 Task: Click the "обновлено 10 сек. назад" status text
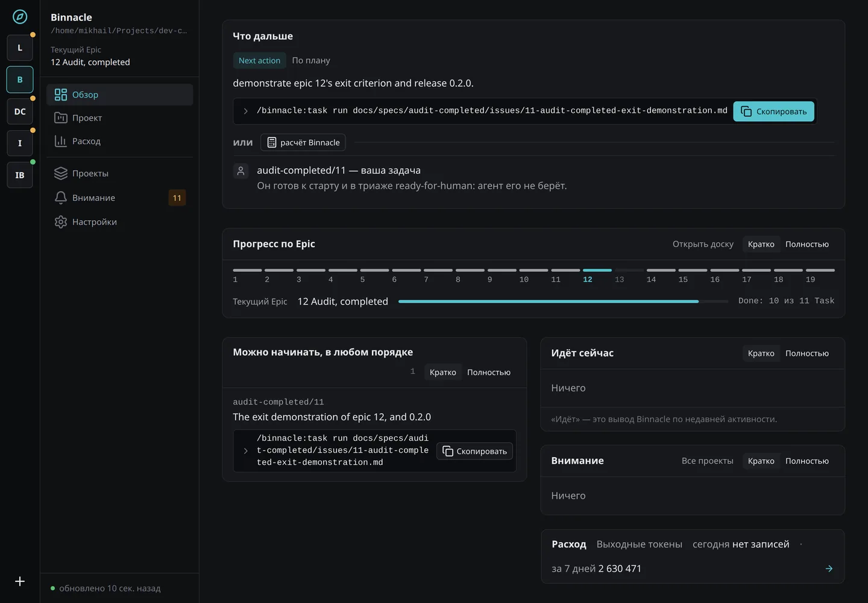tap(110, 588)
